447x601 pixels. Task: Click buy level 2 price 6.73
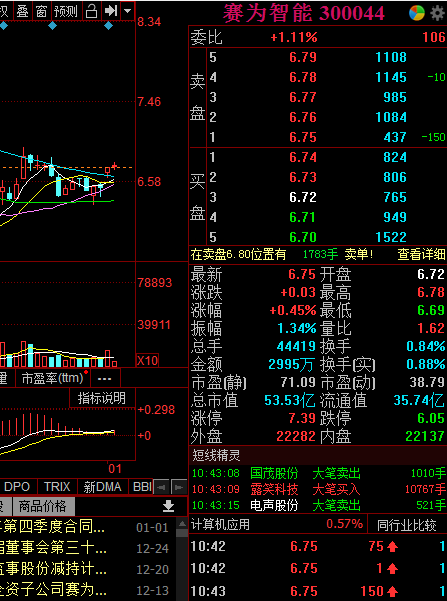click(303, 177)
